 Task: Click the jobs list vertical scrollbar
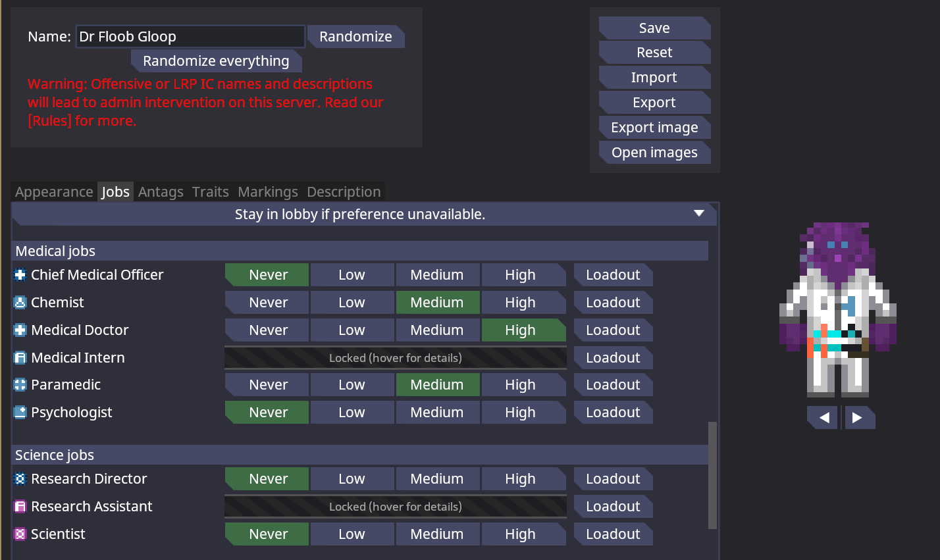[x=712, y=475]
